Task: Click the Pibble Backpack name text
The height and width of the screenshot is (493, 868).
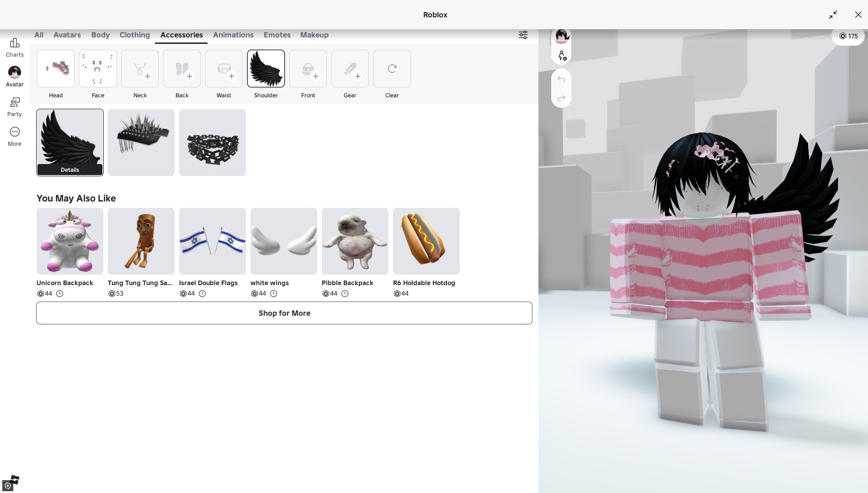Action: pos(347,283)
